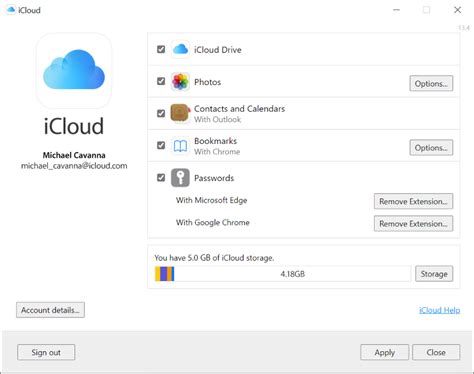The image size is (474, 374).
Task: Click the Bookmarks book icon
Action: coord(180,146)
